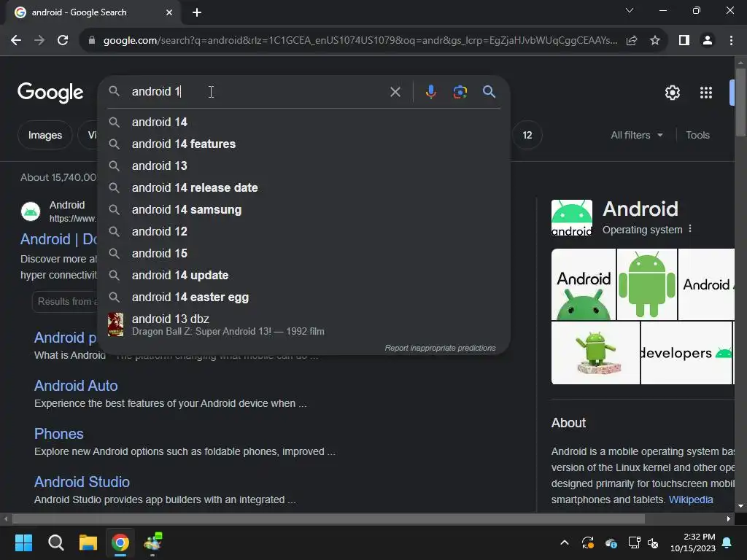Click the vertical scrollbar thumb

pos(740,102)
